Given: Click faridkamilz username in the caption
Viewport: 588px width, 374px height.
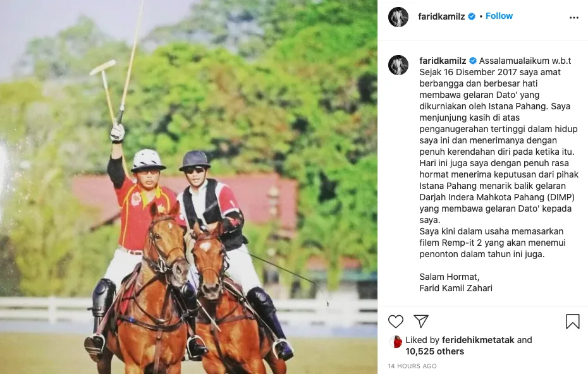Looking at the screenshot, I should (443, 61).
